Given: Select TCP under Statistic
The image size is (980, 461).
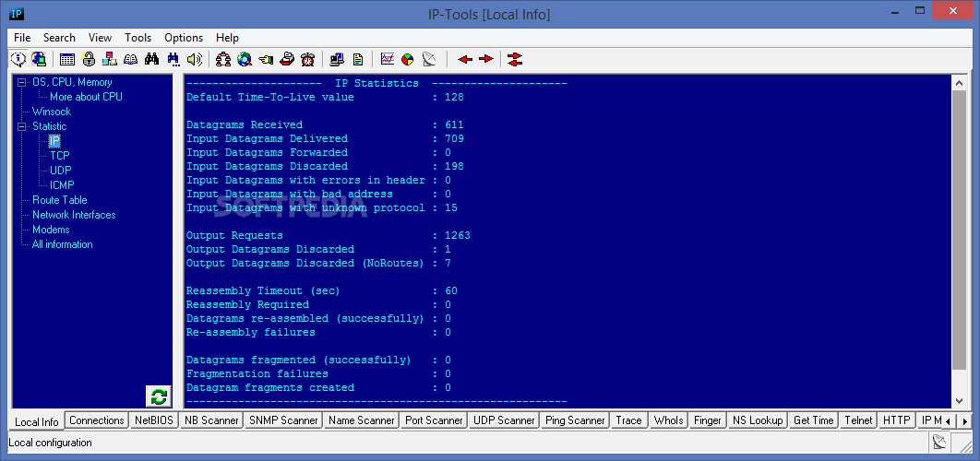Looking at the screenshot, I should (60, 156).
